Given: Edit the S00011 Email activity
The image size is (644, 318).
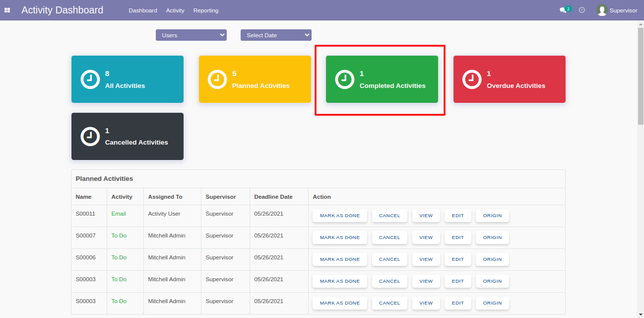Looking at the screenshot, I should [458, 216].
